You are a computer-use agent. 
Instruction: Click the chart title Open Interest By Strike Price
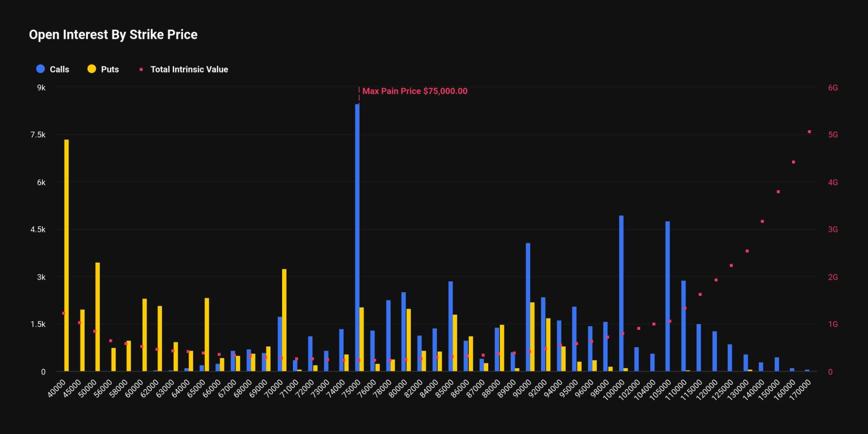(113, 34)
